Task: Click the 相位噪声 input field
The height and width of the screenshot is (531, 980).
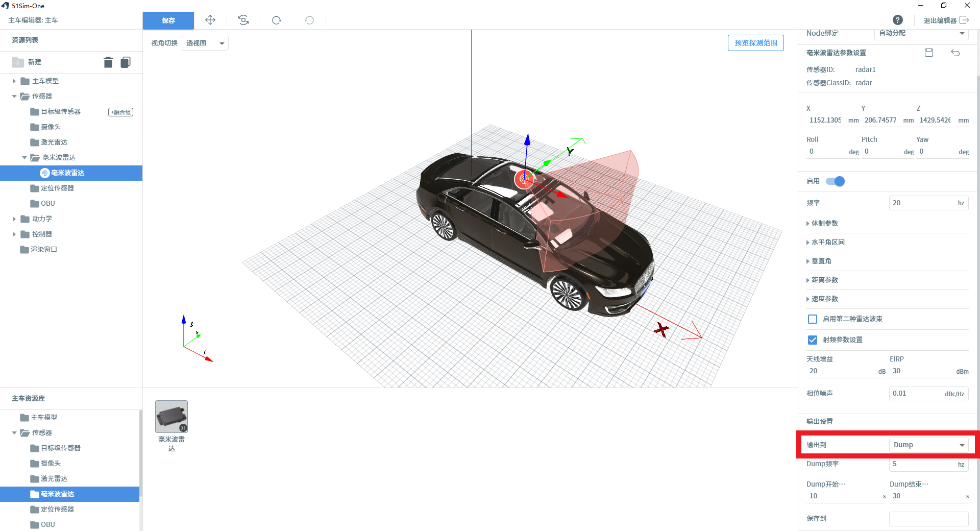Action: pyautogui.click(x=928, y=394)
